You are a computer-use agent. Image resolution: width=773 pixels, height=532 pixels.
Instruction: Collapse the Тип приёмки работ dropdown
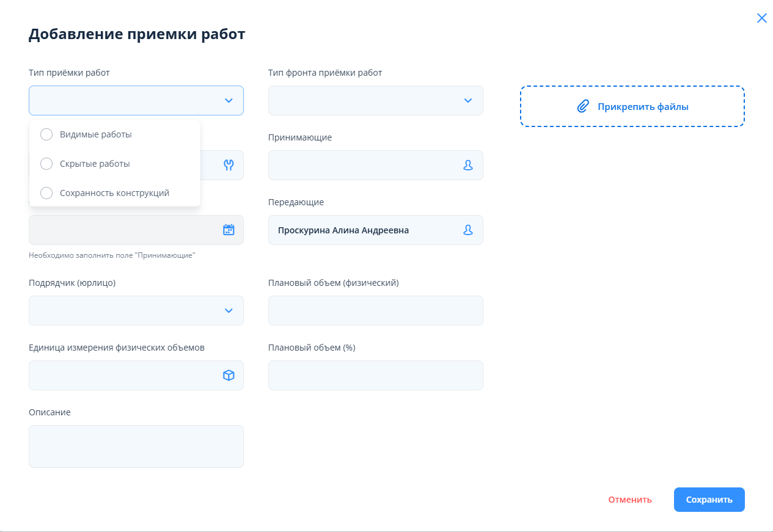[229, 100]
